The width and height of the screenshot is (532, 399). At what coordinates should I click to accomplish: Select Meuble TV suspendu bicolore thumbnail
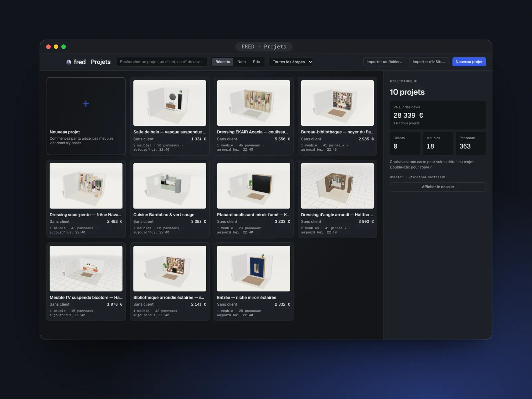tap(86, 269)
